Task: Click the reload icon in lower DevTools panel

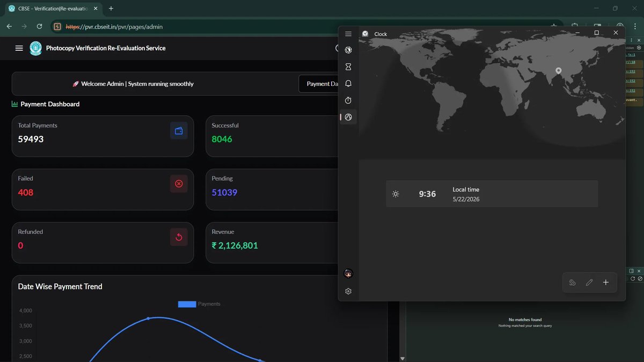Action: click(633, 279)
